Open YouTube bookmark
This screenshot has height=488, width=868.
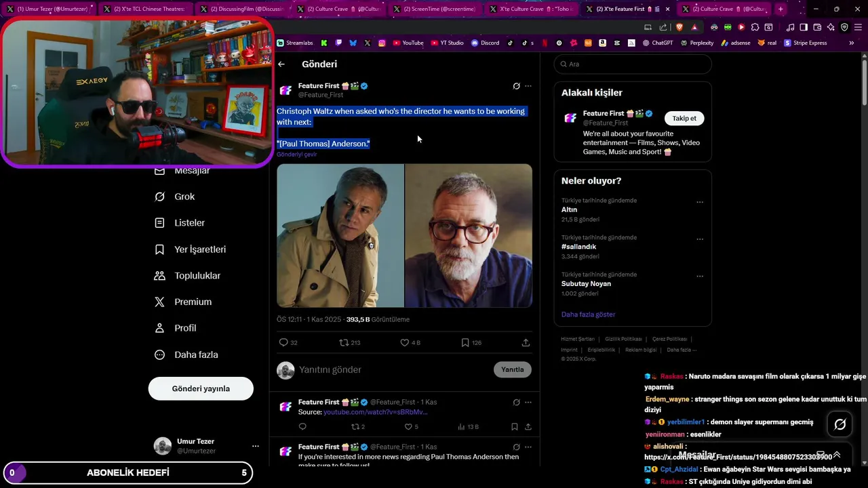coord(408,43)
